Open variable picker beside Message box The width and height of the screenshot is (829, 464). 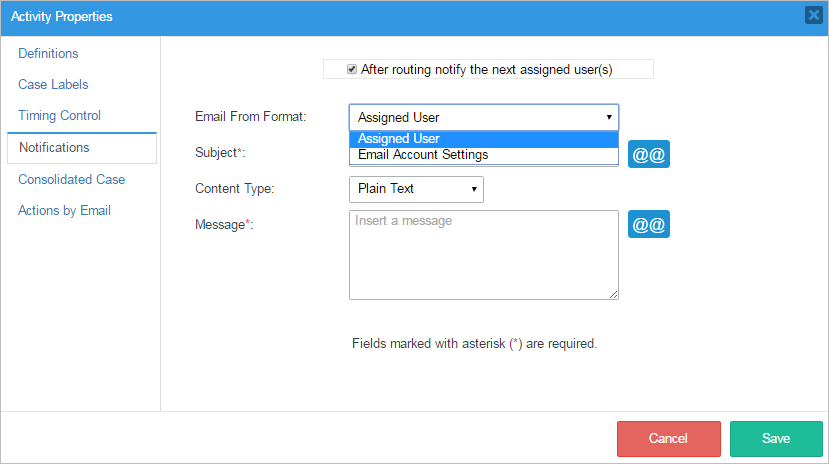tap(648, 224)
